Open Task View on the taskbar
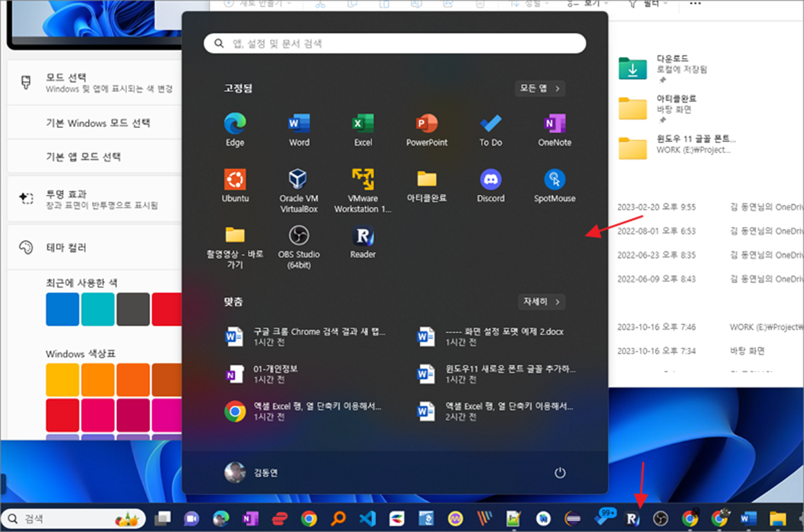Viewport: 804px width, 532px height. tap(163, 518)
